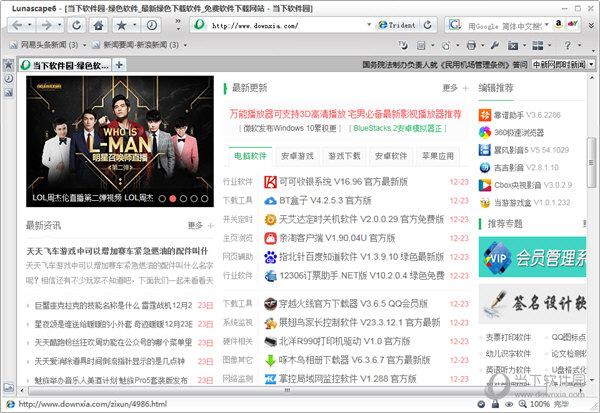This screenshot has width=600, height=413.
Task: Open 360极速浏览器 recommendation
Action: click(518, 133)
